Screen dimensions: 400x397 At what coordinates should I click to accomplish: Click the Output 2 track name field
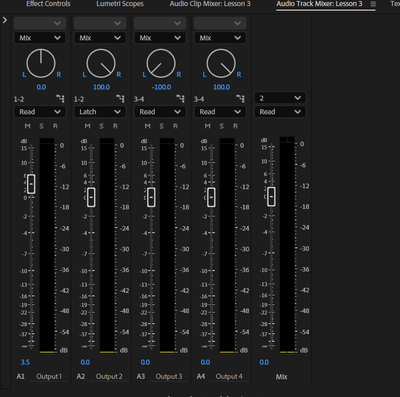coord(109,376)
